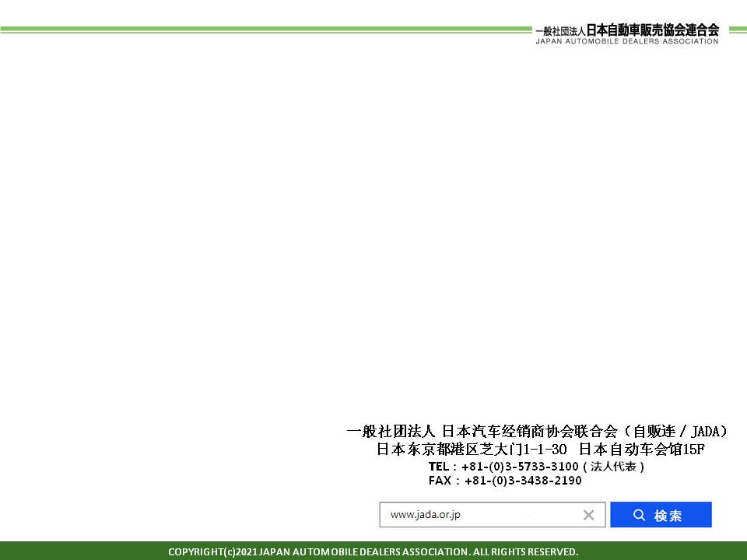Click the 日本自動車販売協会連合会 logo text in the header
Screen dimensions: 747x560
pyautogui.click(x=652, y=30)
